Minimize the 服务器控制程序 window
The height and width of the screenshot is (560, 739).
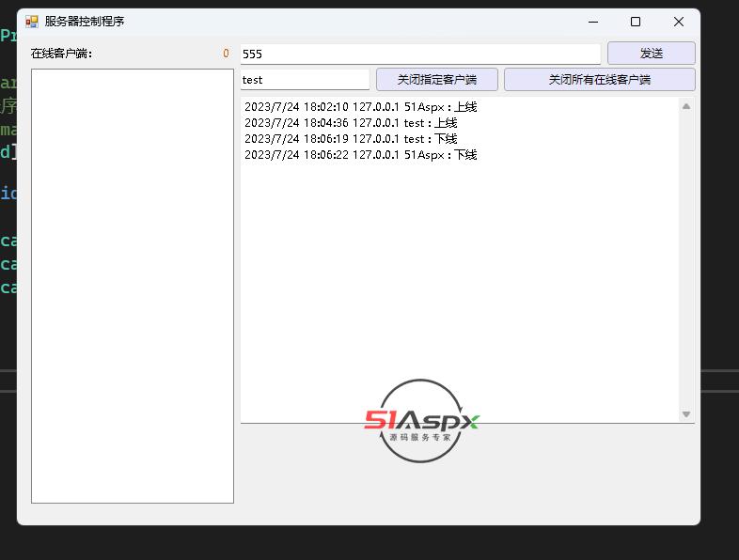tap(593, 22)
